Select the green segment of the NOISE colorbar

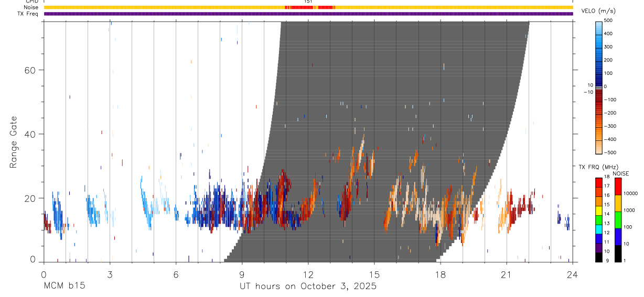pos(617,220)
